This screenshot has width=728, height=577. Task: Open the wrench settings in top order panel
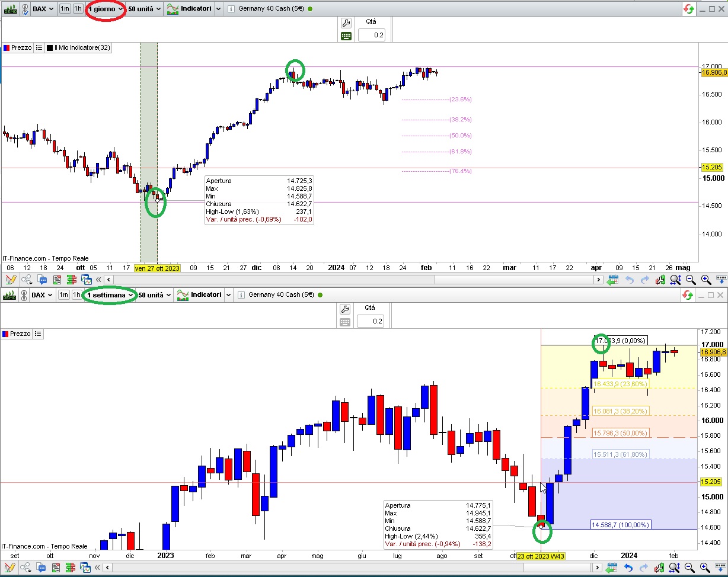coord(347,23)
